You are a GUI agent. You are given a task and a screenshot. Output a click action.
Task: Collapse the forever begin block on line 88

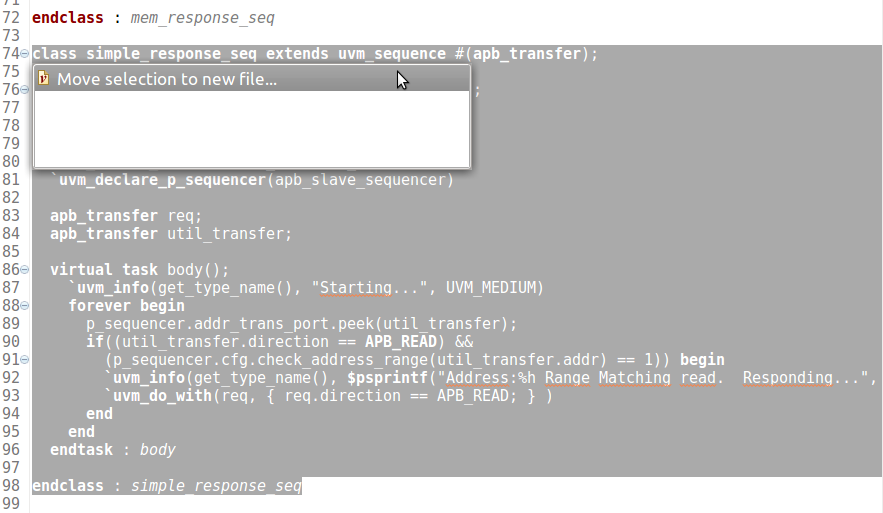[25, 306]
